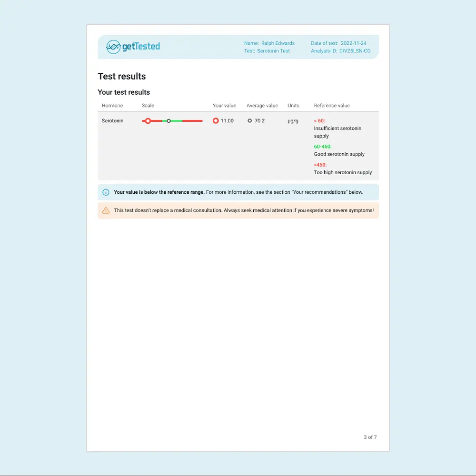
Task: Click the green section of scale bar
Action: click(177, 121)
